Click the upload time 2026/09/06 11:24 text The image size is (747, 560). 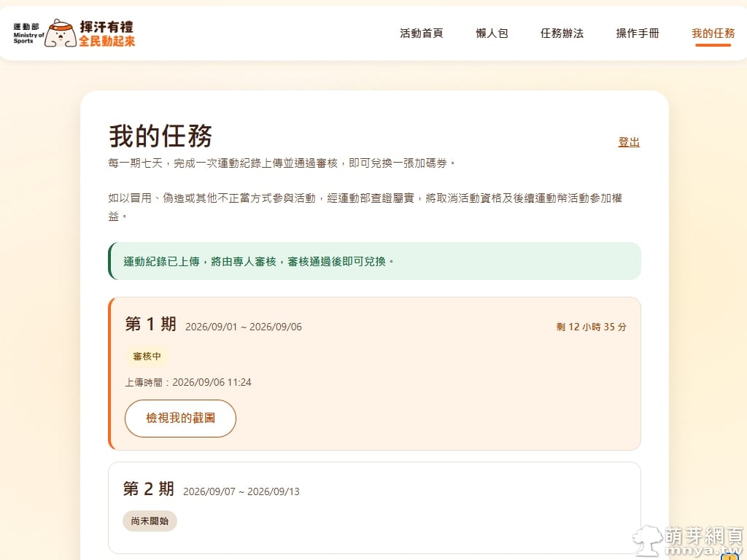[x=212, y=382]
